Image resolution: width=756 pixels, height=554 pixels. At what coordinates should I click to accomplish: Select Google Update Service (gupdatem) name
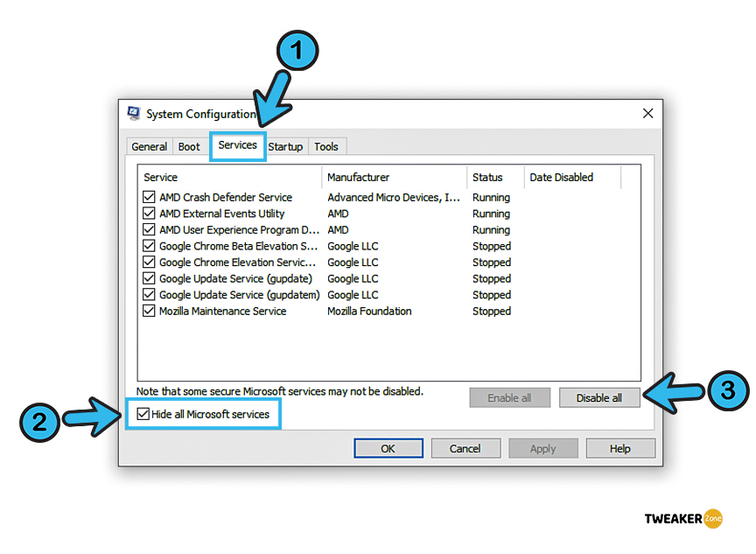pyautogui.click(x=240, y=295)
